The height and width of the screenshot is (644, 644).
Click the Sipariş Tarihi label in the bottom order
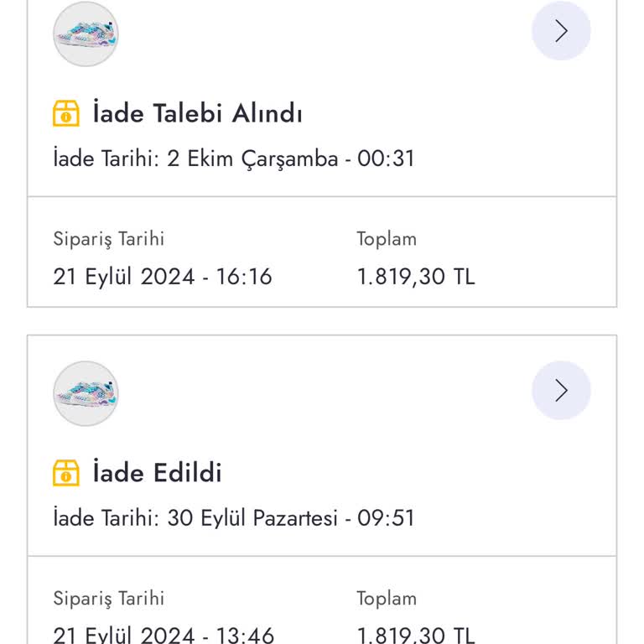pos(109,598)
